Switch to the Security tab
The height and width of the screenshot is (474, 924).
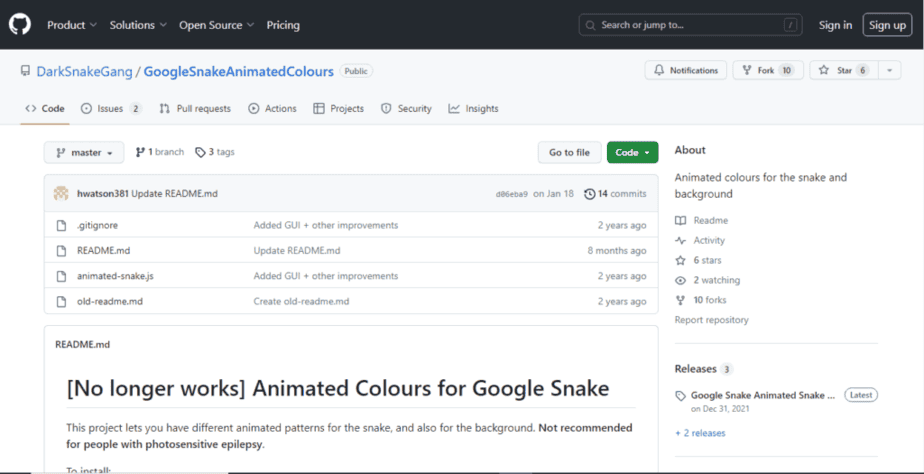tap(406, 108)
